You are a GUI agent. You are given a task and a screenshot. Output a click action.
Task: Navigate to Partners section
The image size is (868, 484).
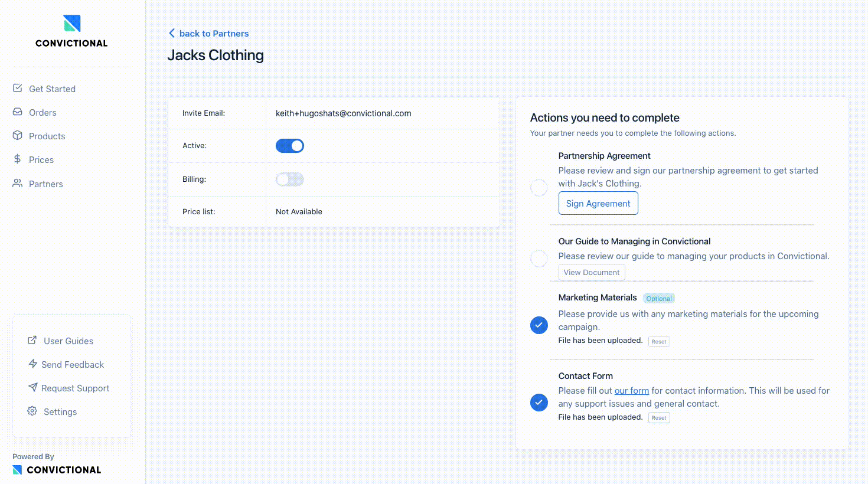pyautogui.click(x=45, y=184)
